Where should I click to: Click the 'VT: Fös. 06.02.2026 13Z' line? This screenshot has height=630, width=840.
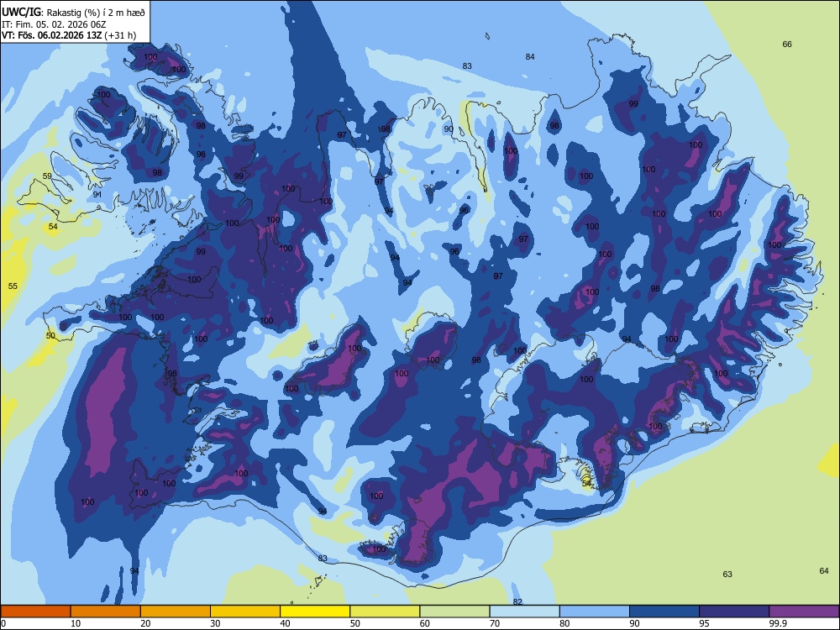pyautogui.click(x=52, y=35)
